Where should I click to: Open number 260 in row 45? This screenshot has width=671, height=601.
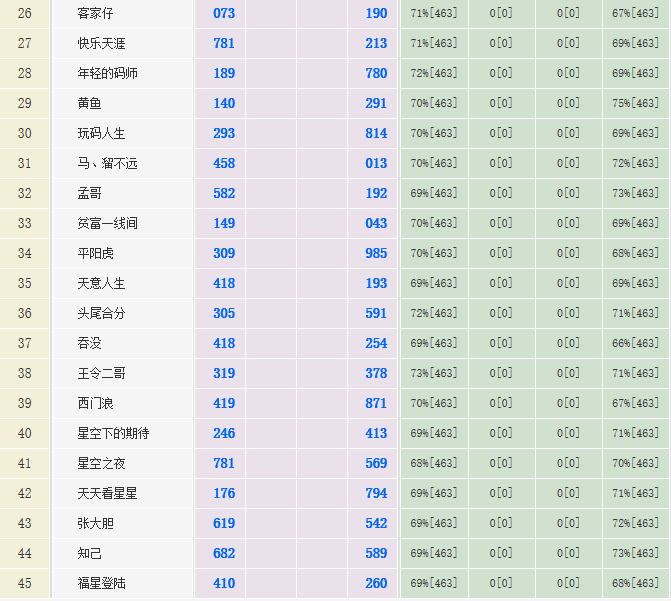(x=376, y=584)
